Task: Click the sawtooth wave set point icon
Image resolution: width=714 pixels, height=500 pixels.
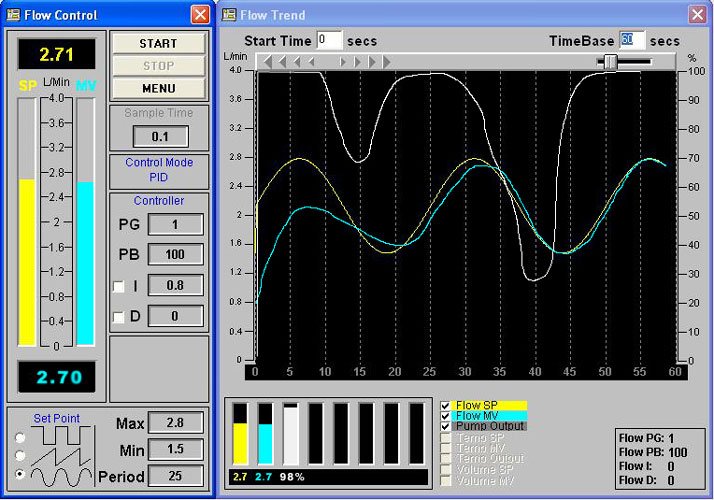Action: point(60,456)
